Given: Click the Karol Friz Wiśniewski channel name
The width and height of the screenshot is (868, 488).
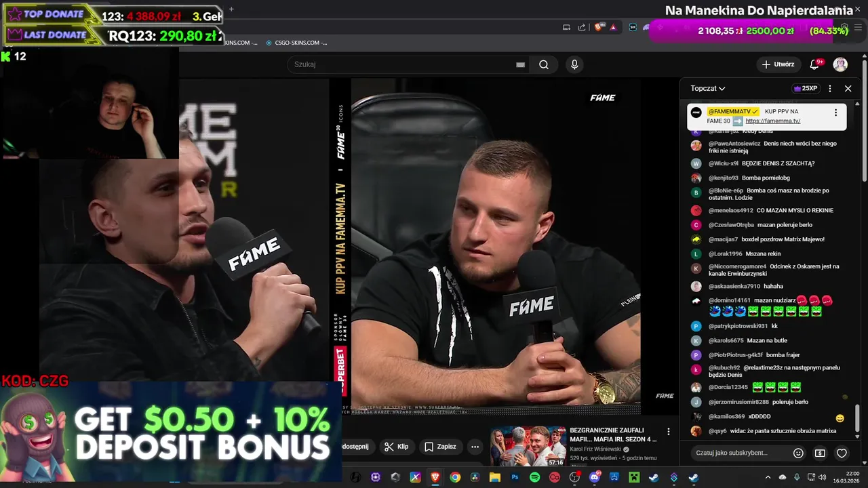Looking at the screenshot, I should click(x=596, y=449).
